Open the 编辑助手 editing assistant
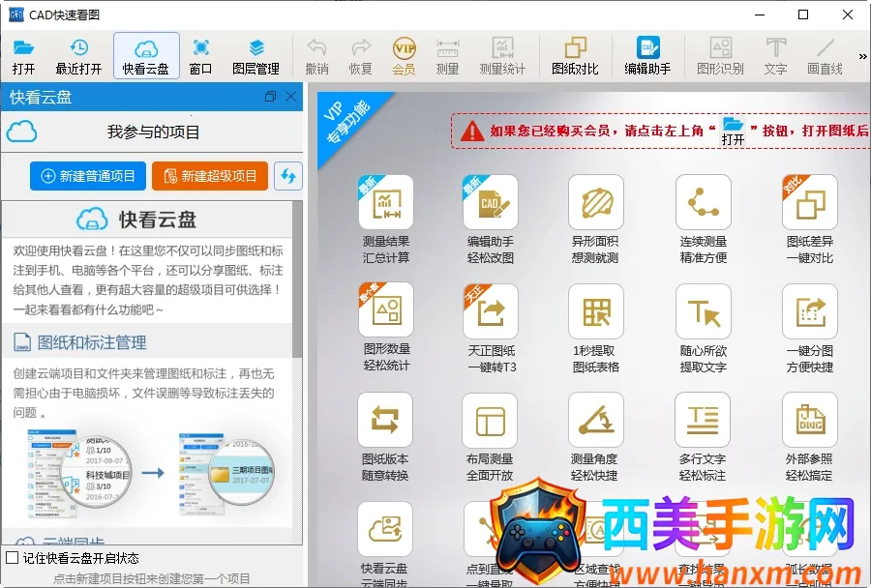The image size is (871, 588). (647, 56)
